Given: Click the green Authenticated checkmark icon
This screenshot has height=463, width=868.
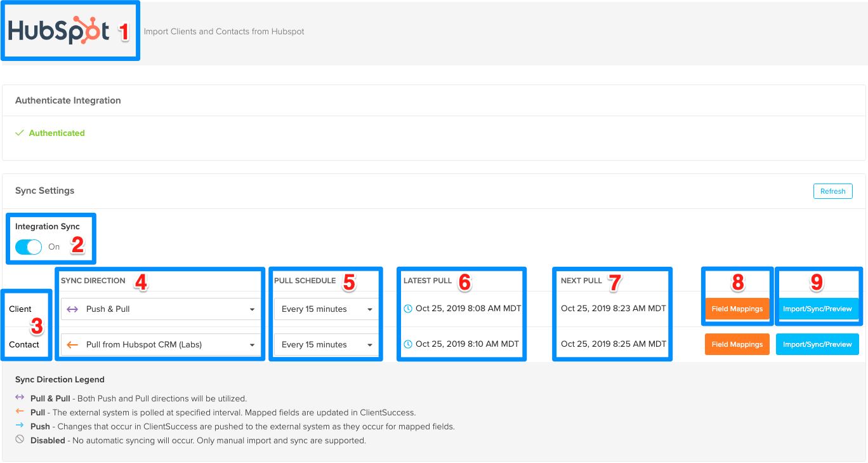Looking at the screenshot, I should tap(20, 133).
